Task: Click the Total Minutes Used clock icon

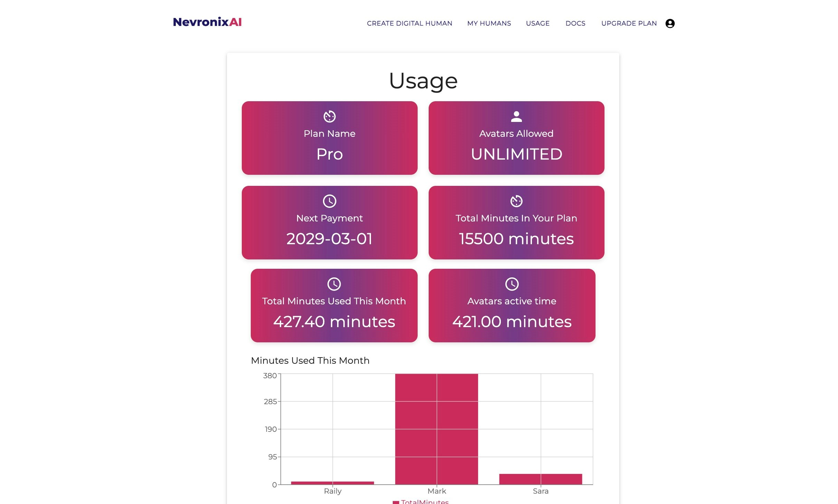Action: coord(334,284)
